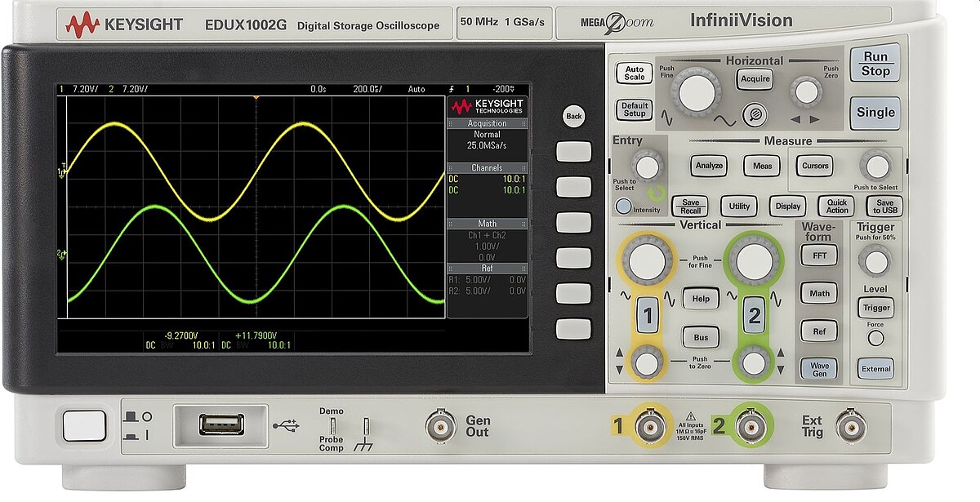Toggle channel 1 with the yellow 1 button

pos(648,315)
